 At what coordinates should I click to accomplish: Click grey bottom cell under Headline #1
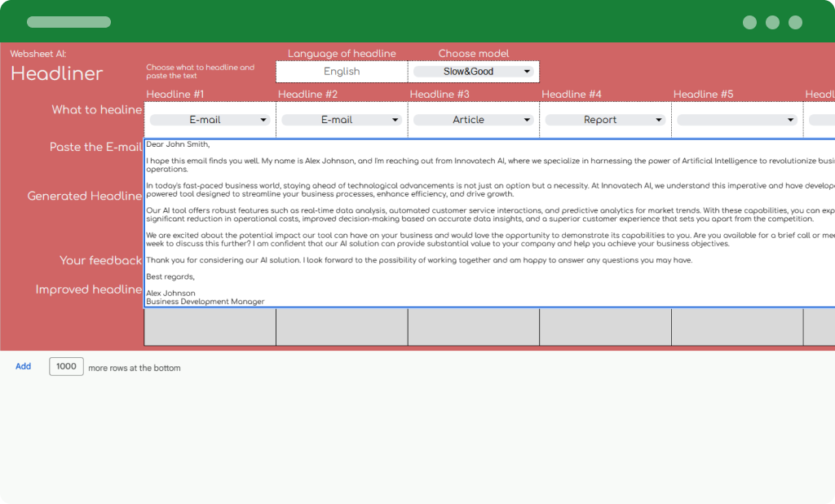tap(210, 327)
